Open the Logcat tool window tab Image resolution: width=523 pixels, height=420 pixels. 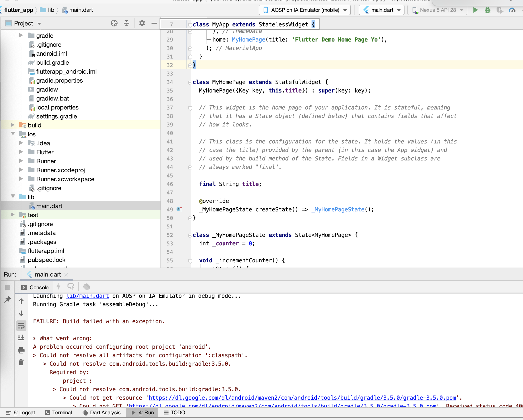[x=21, y=413]
